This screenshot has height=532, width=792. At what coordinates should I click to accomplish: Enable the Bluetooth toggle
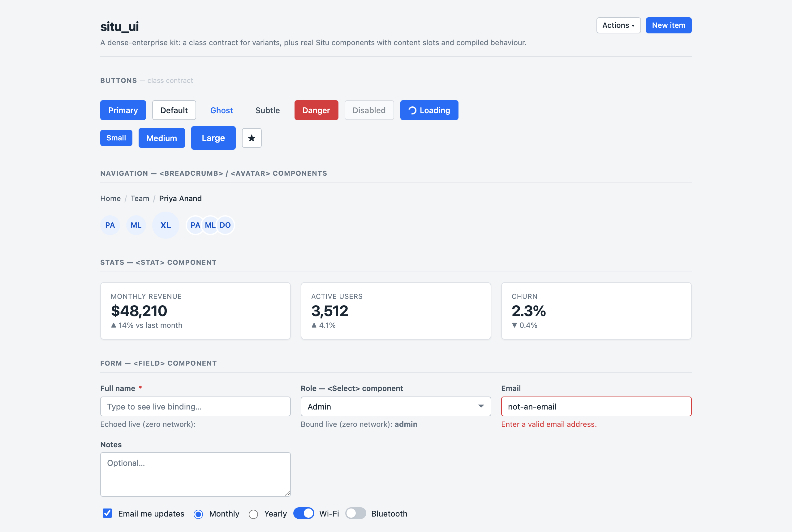(x=355, y=513)
